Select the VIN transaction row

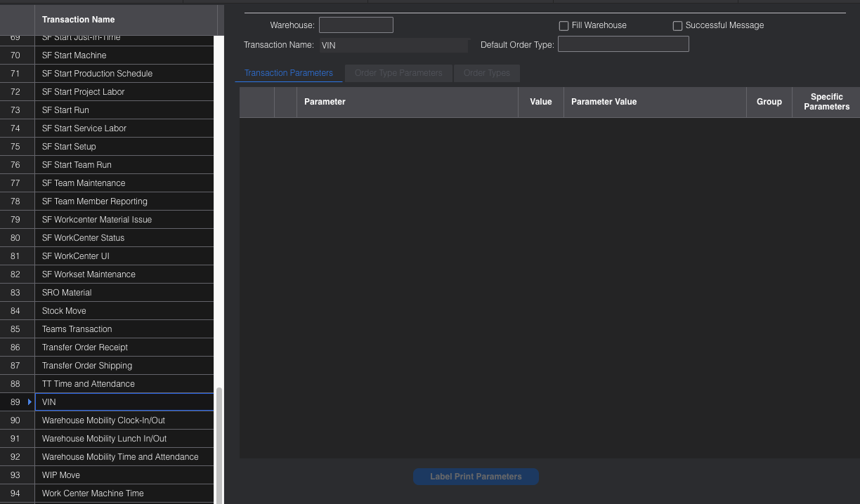[x=124, y=402]
